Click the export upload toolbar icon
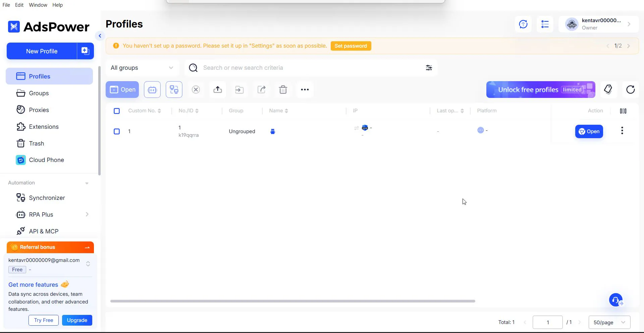 coord(218,90)
